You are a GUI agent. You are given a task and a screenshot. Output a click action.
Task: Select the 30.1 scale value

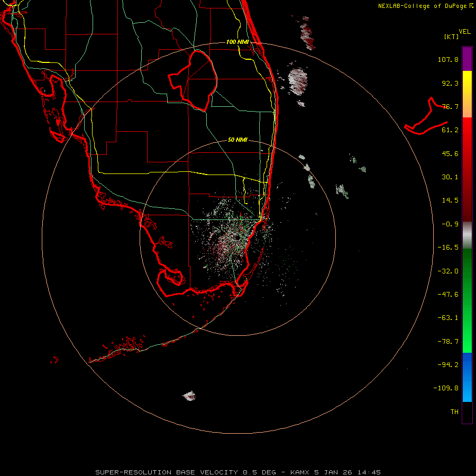450,177
